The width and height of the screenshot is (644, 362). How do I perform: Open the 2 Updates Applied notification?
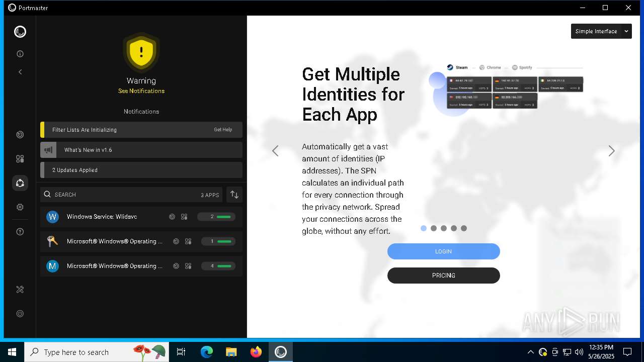pos(141,170)
